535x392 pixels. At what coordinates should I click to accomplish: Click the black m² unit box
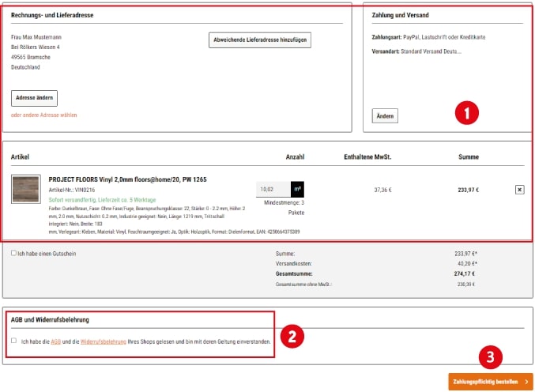click(x=297, y=190)
